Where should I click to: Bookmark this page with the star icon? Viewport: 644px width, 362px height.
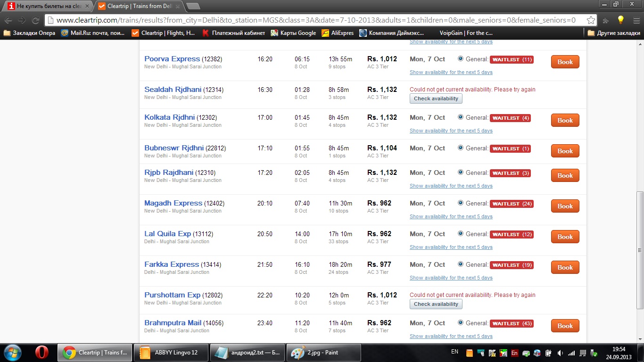pyautogui.click(x=591, y=20)
